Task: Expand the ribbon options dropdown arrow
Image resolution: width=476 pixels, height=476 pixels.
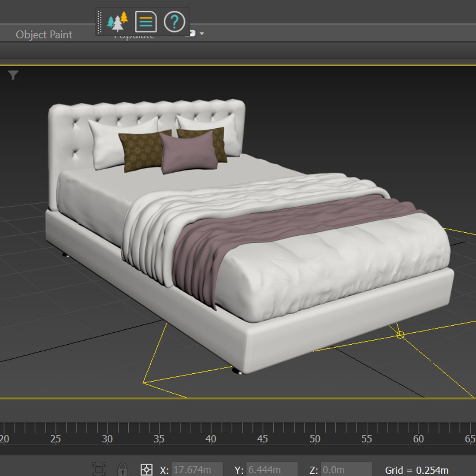Action: 201,33
